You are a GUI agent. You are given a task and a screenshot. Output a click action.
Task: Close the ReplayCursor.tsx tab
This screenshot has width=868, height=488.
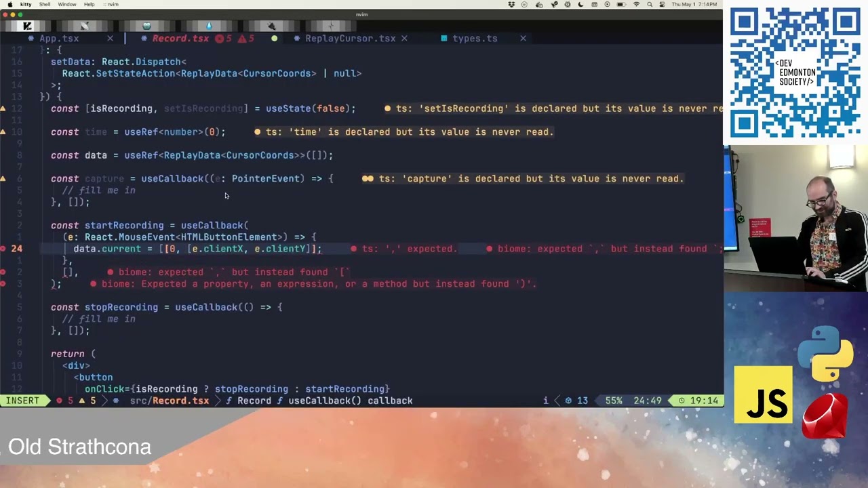(404, 39)
